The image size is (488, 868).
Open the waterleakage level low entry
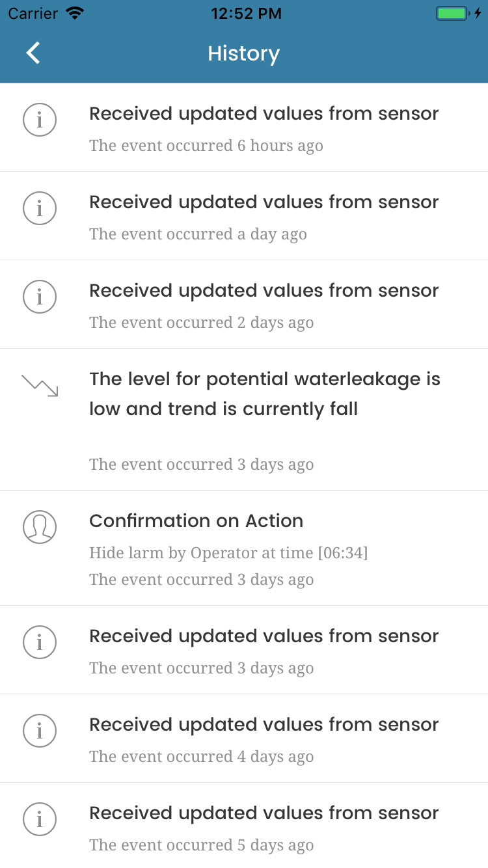point(244,420)
